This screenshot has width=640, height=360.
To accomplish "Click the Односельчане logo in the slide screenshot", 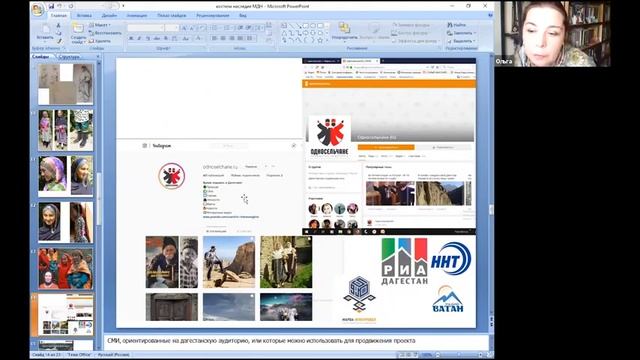I will (329, 136).
